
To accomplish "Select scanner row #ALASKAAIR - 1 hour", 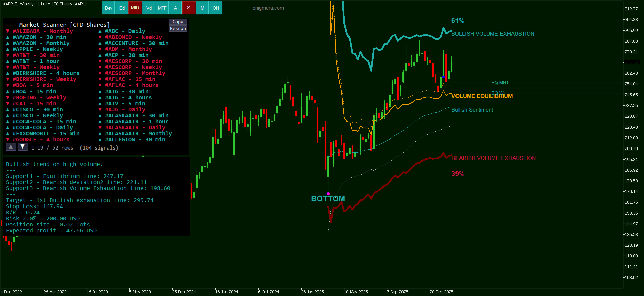I will click(x=133, y=122).
